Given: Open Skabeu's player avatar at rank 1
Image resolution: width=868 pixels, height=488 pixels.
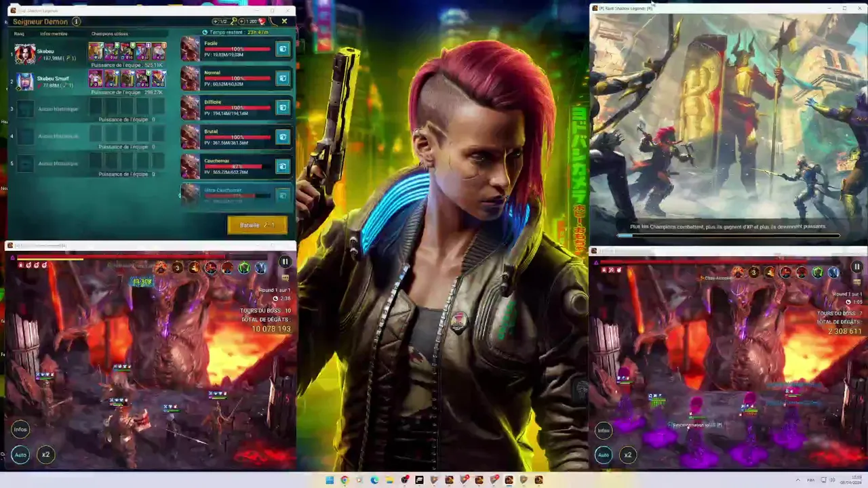Looking at the screenshot, I should pos(25,54).
